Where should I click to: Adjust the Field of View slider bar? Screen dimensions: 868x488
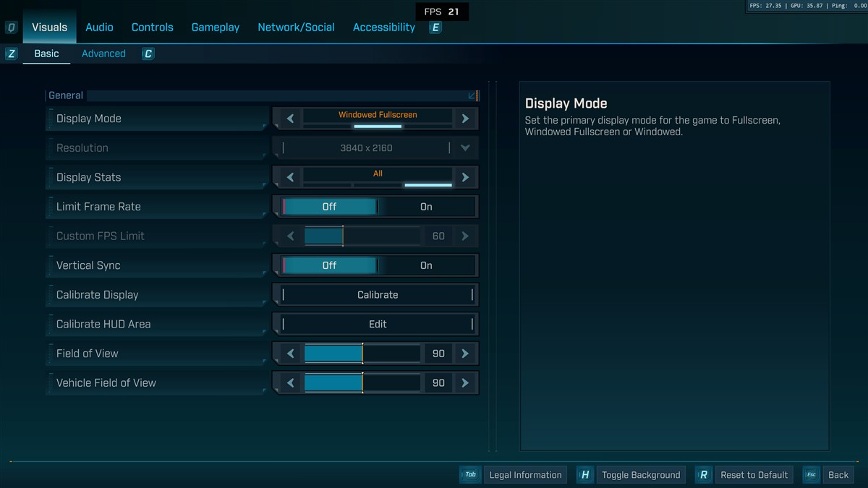pos(362,354)
